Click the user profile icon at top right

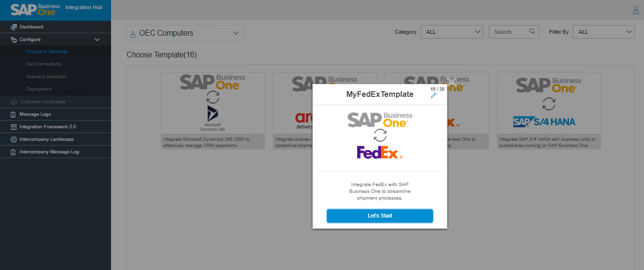coord(636,10)
